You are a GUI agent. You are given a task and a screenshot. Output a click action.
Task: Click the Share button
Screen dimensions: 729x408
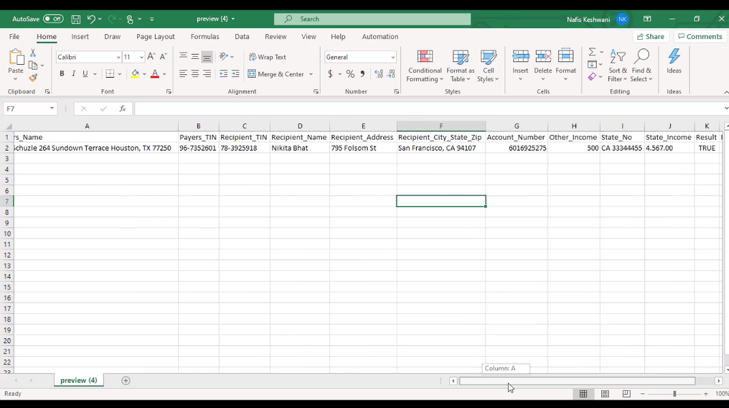coord(650,37)
